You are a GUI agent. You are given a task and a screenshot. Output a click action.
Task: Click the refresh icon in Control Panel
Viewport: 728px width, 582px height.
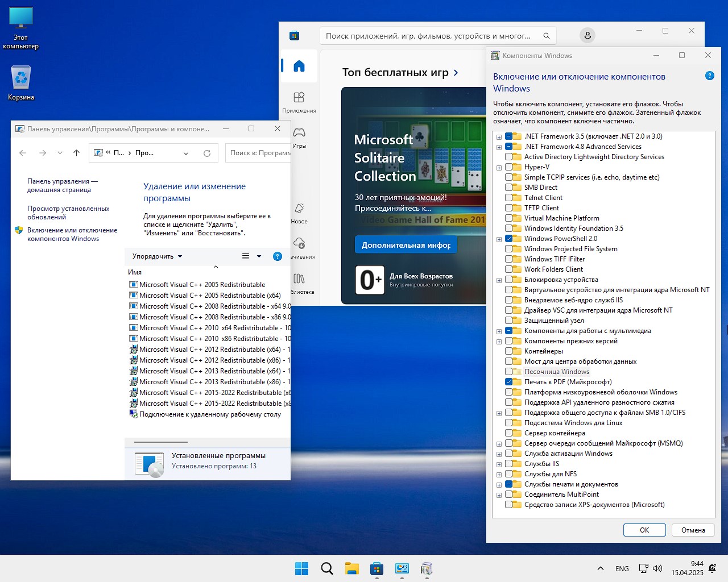[207, 153]
